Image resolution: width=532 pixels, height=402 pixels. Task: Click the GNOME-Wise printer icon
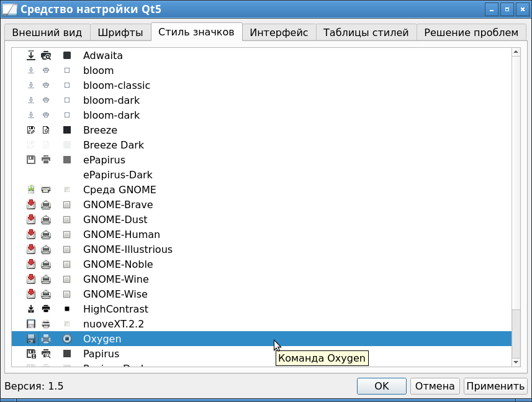(46, 295)
